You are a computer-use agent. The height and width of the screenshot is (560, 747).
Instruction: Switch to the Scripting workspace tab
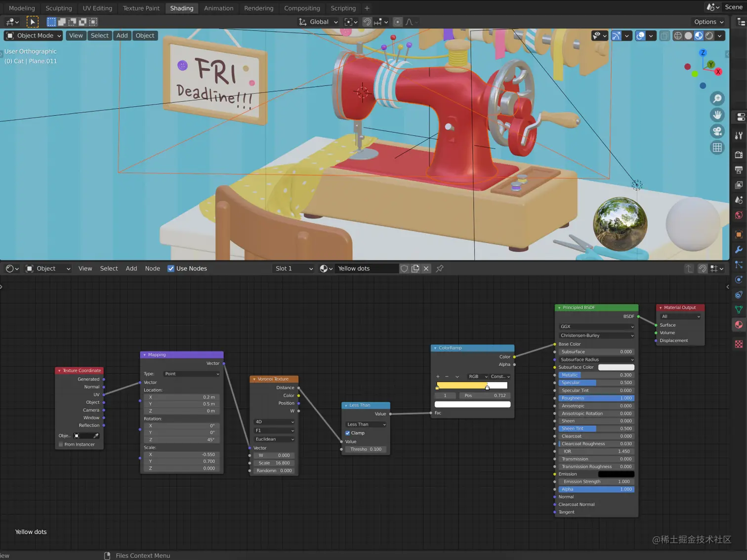click(343, 8)
